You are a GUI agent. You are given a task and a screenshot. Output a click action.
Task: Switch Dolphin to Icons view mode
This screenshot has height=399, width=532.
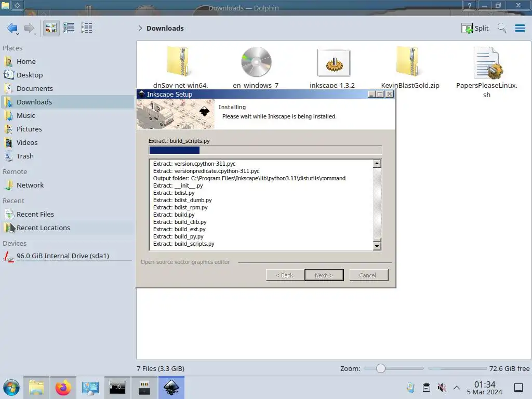tap(51, 28)
